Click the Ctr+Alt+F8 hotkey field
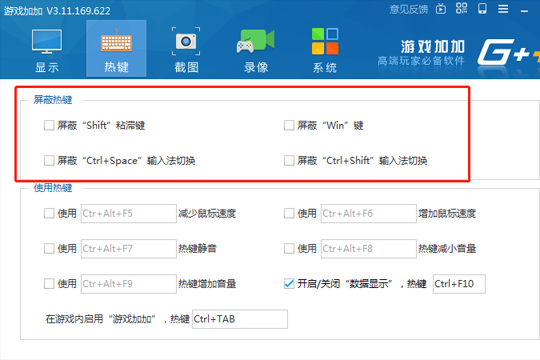 pyautogui.click(x=369, y=249)
